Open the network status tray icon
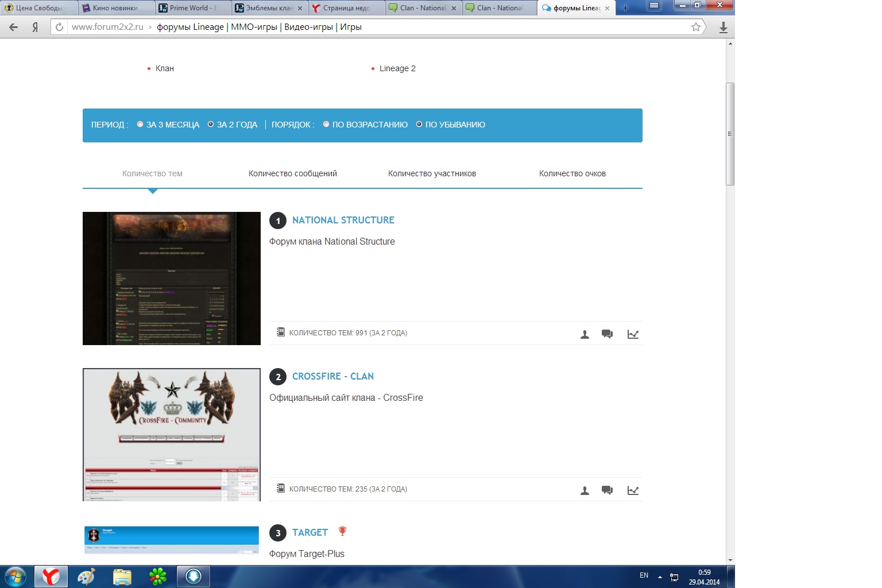This screenshot has height=588, width=882. pyautogui.click(x=675, y=577)
